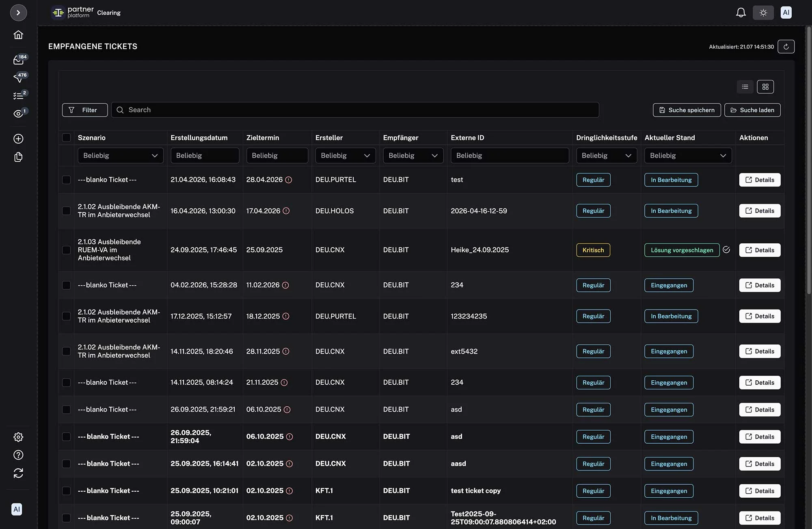Switch to grid view icon

point(765,87)
